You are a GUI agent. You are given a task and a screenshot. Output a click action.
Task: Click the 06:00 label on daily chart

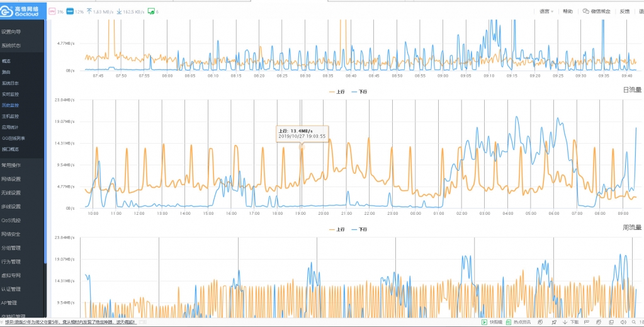tap(553, 214)
